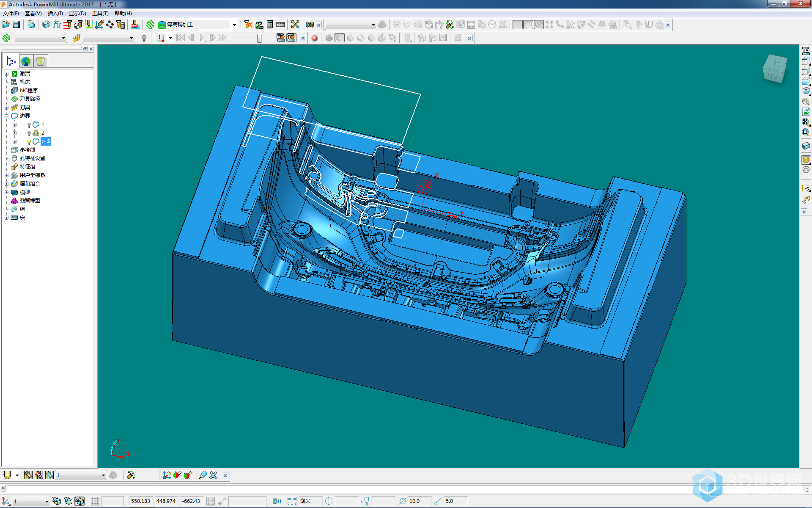The height and width of the screenshot is (508, 812).
Task: Align workplane to X axis cube
Action: click(x=57, y=501)
